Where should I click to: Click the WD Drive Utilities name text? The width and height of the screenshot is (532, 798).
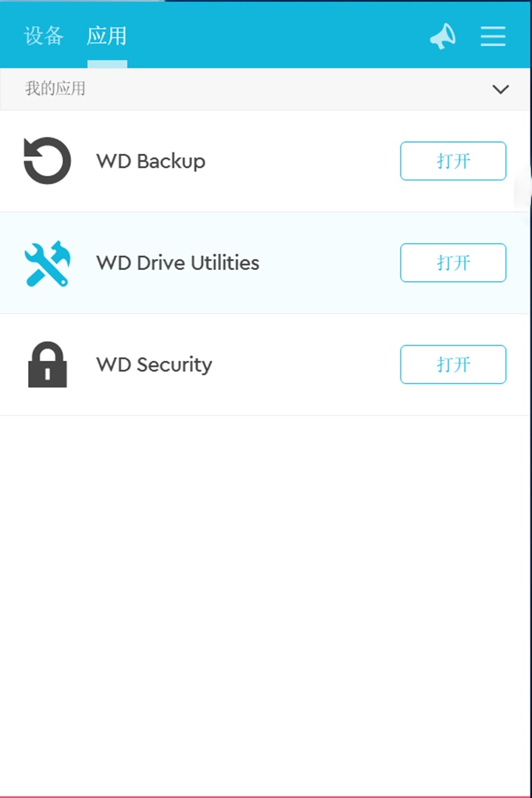(x=177, y=263)
